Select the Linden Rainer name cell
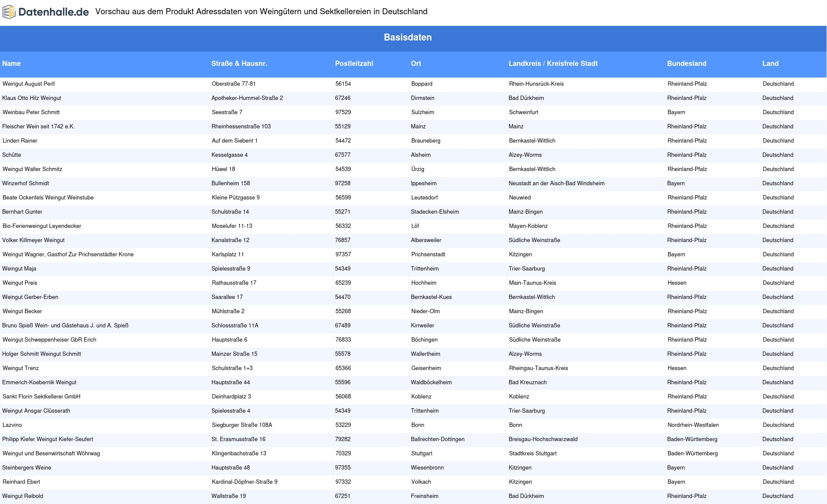 (20, 141)
